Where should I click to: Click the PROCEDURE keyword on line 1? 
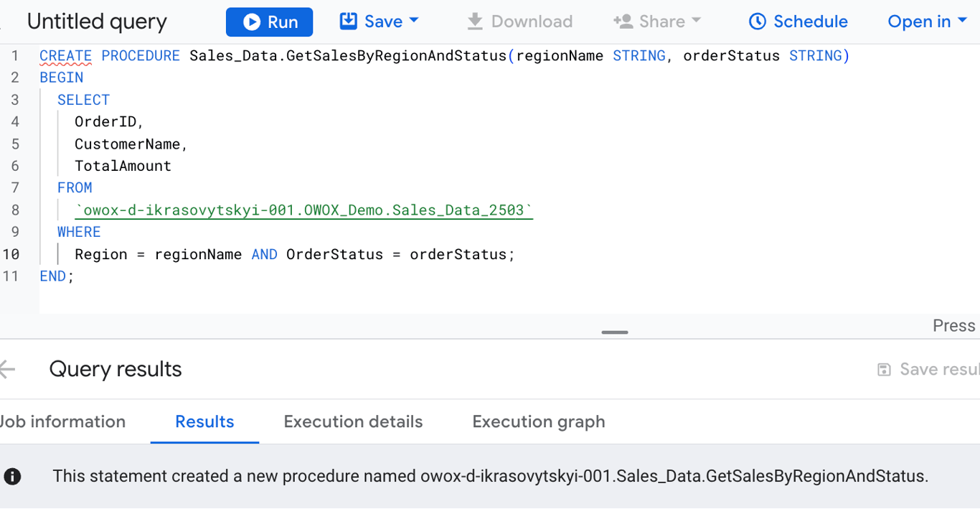click(141, 55)
